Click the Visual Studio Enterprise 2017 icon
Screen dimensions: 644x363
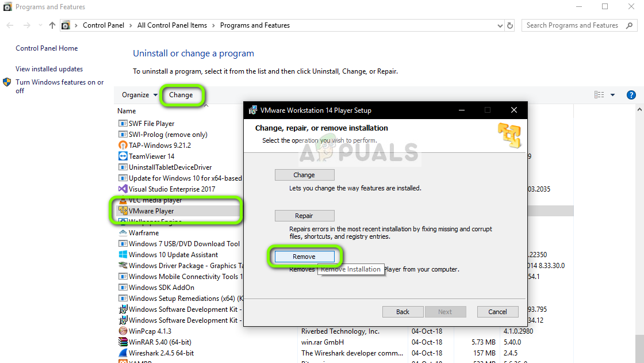coord(123,189)
